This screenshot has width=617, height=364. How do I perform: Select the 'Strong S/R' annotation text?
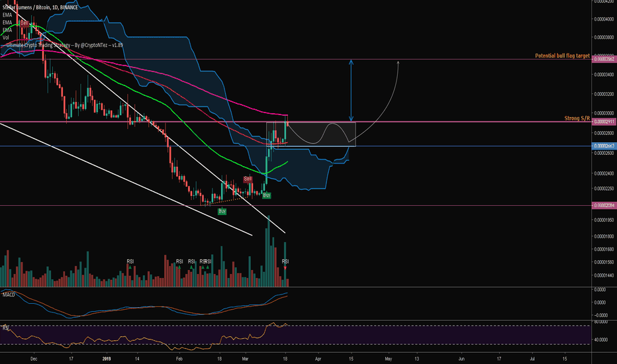click(577, 118)
